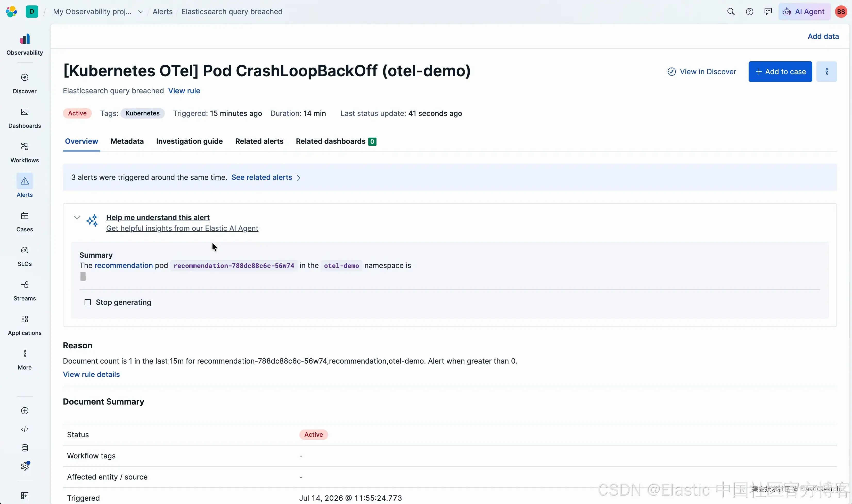
Task: Open the More sidebar menu
Action: (25, 360)
